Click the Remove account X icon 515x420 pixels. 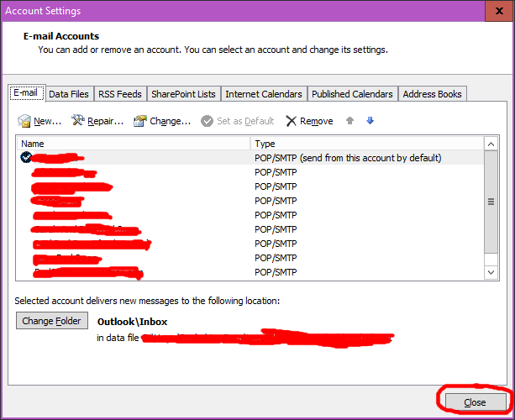pyautogui.click(x=292, y=121)
